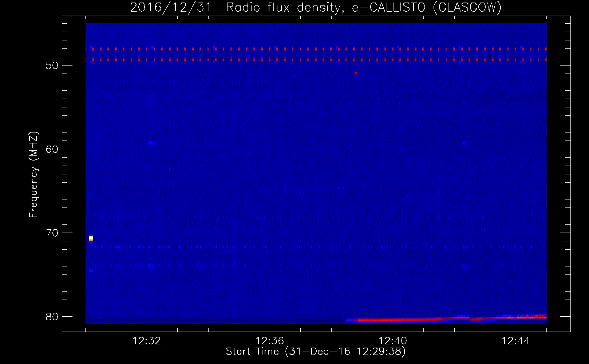Click the 60 frequency tick label
589x364 pixels.
tap(52, 149)
